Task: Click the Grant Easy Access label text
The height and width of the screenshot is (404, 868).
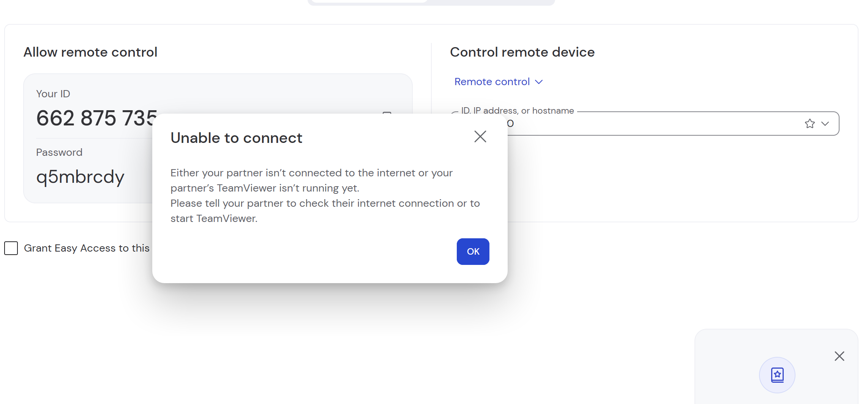Action: click(87, 248)
